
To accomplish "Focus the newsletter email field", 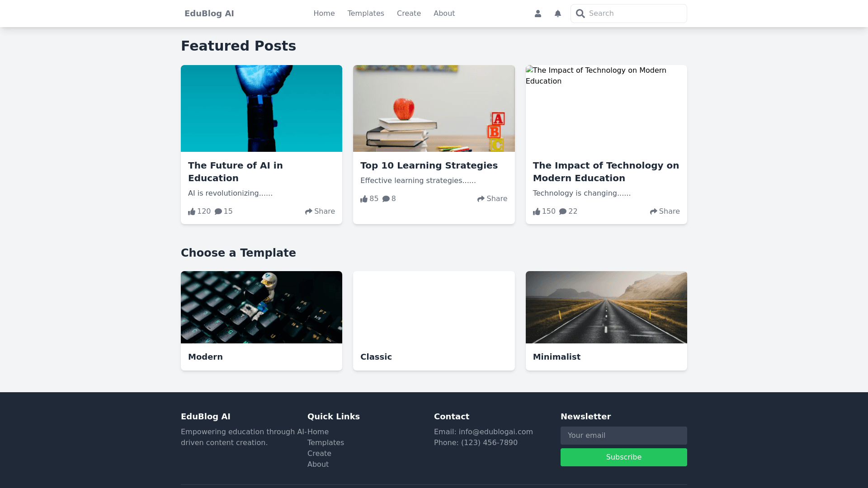I will click(x=623, y=436).
